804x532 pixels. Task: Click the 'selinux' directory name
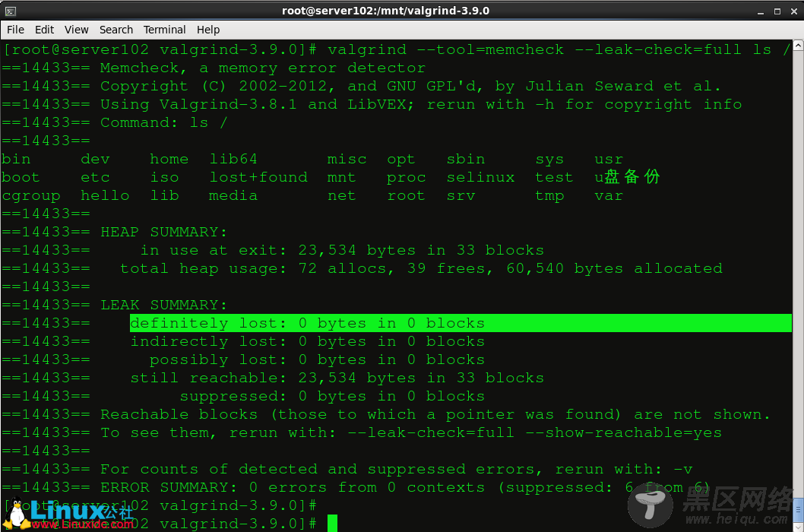(x=480, y=178)
